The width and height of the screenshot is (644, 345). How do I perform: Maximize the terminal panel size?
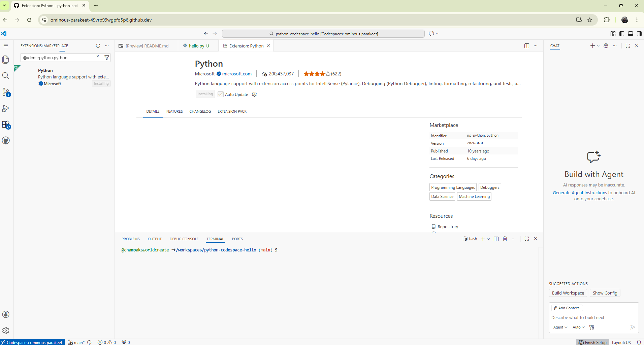click(527, 239)
